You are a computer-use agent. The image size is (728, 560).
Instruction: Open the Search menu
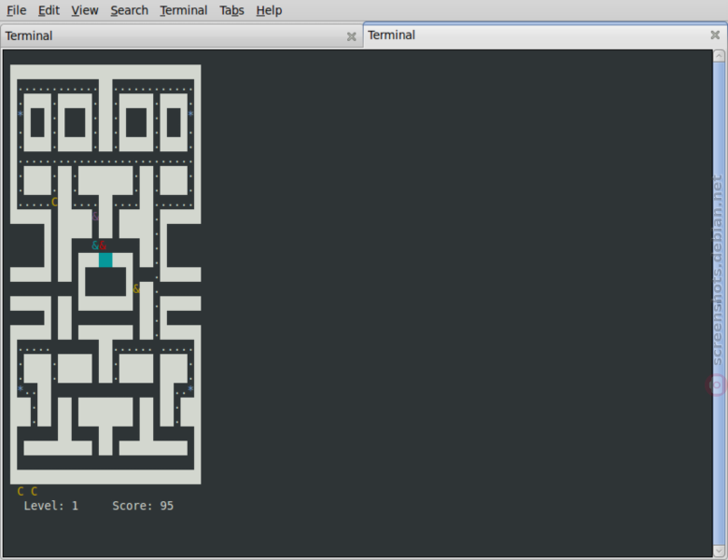coord(129,10)
